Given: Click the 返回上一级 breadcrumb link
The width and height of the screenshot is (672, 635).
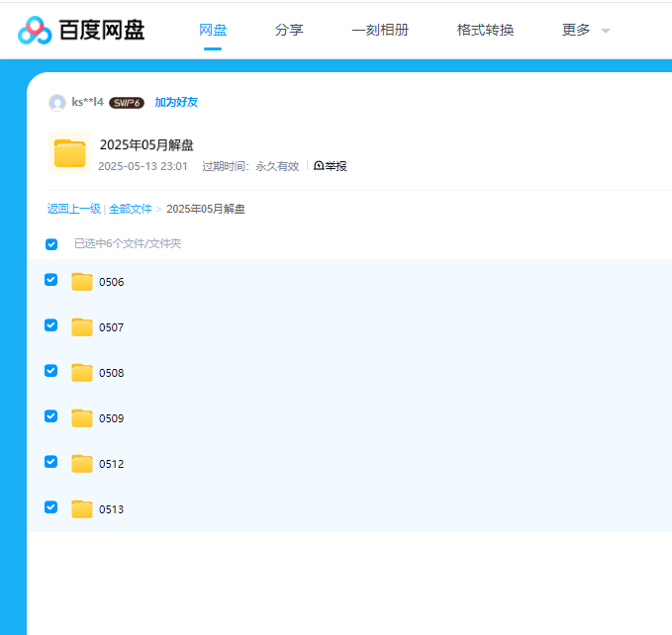Looking at the screenshot, I should pyautogui.click(x=74, y=209).
